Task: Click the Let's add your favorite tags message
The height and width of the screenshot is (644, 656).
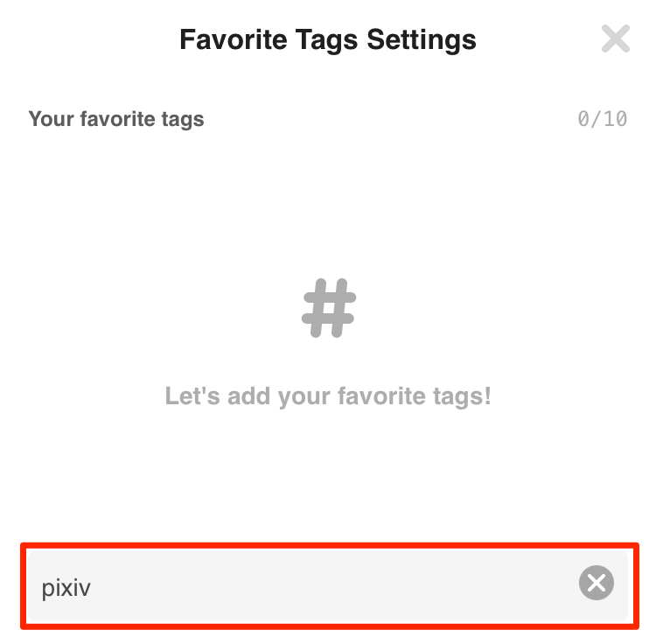Action: (328, 395)
